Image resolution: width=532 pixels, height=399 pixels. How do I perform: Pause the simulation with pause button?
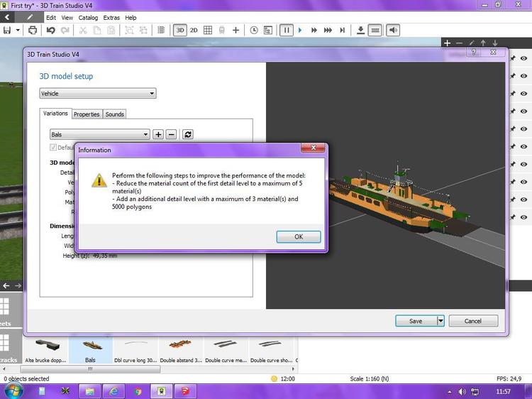point(287,30)
